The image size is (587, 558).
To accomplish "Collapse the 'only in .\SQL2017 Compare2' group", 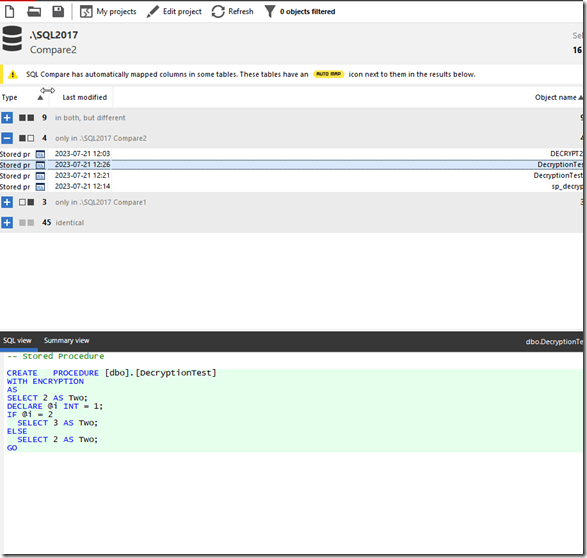I will (7, 138).
